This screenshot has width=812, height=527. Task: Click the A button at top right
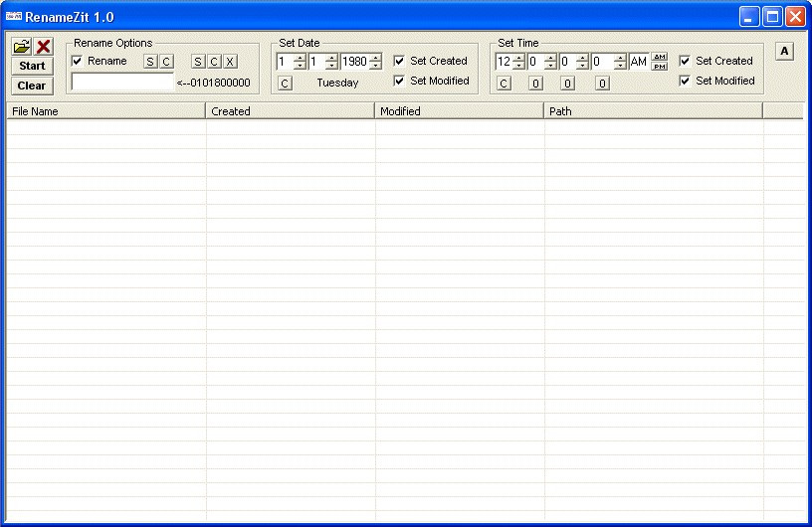tap(784, 52)
